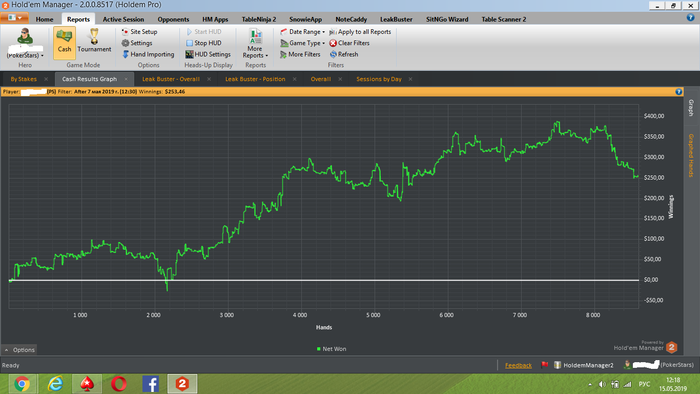Click the Winnings $253,46 text
The height and width of the screenshot is (394, 700).
pyautogui.click(x=162, y=91)
